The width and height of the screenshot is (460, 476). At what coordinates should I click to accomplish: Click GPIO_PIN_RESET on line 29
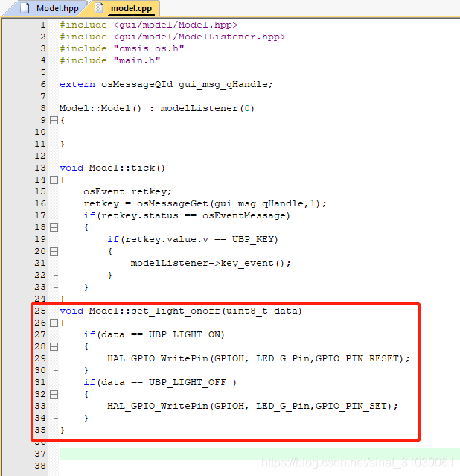(x=357, y=358)
